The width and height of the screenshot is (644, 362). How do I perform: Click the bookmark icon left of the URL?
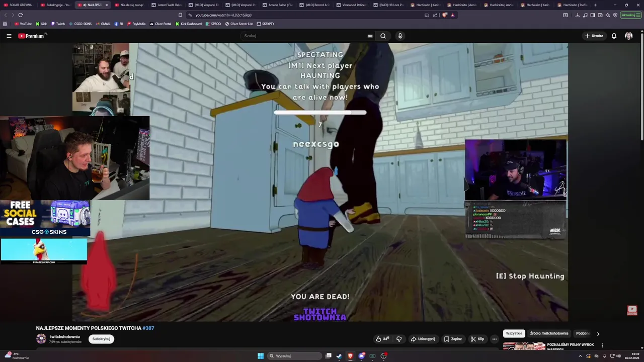coord(180,15)
